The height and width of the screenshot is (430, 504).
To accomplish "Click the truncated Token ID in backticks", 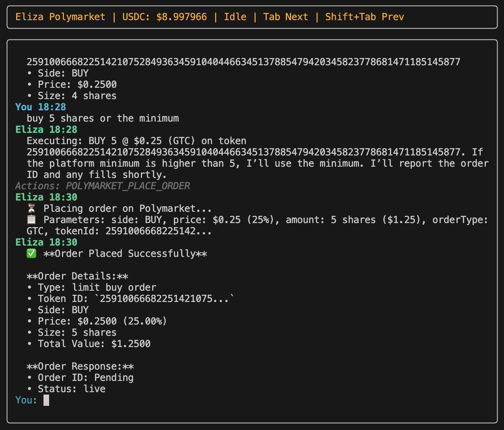I will pyautogui.click(x=167, y=299).
